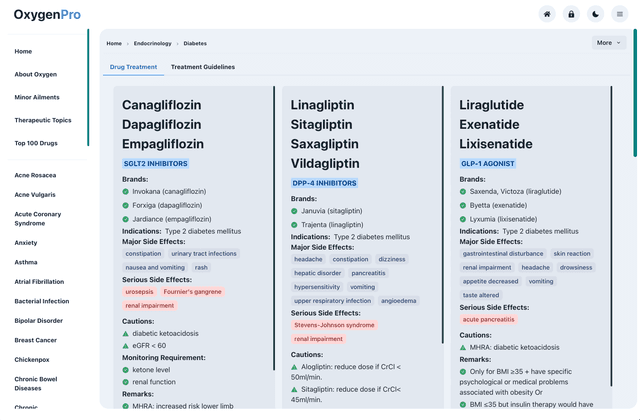Click the page vertical scrollbar

635,93
